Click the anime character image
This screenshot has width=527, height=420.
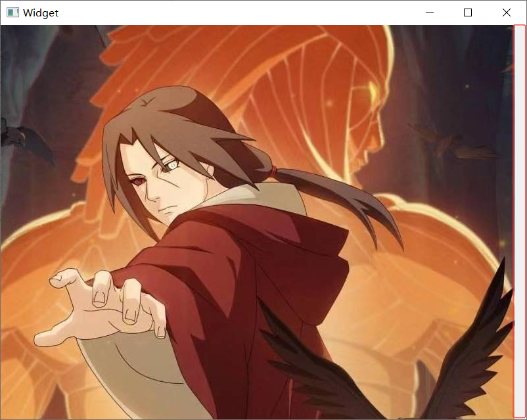coord(257,222)
